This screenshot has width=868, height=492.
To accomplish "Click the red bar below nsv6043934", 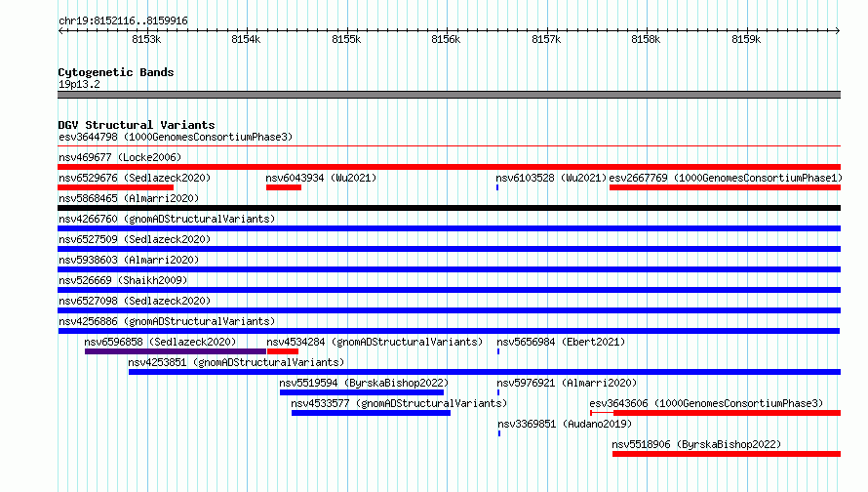I will (x=284, y=187).
